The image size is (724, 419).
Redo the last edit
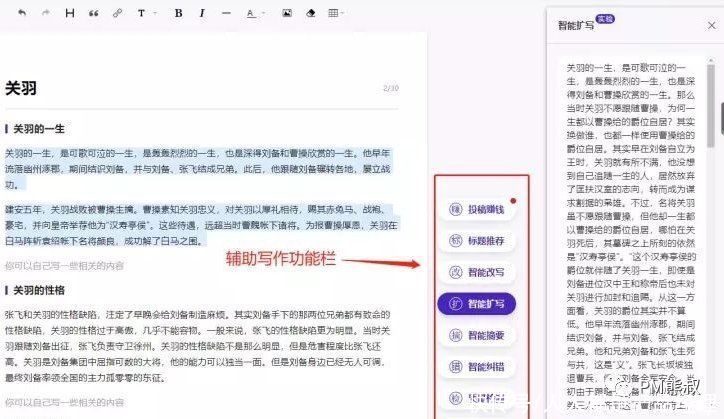pyautogui.click(x=46, y=13)
